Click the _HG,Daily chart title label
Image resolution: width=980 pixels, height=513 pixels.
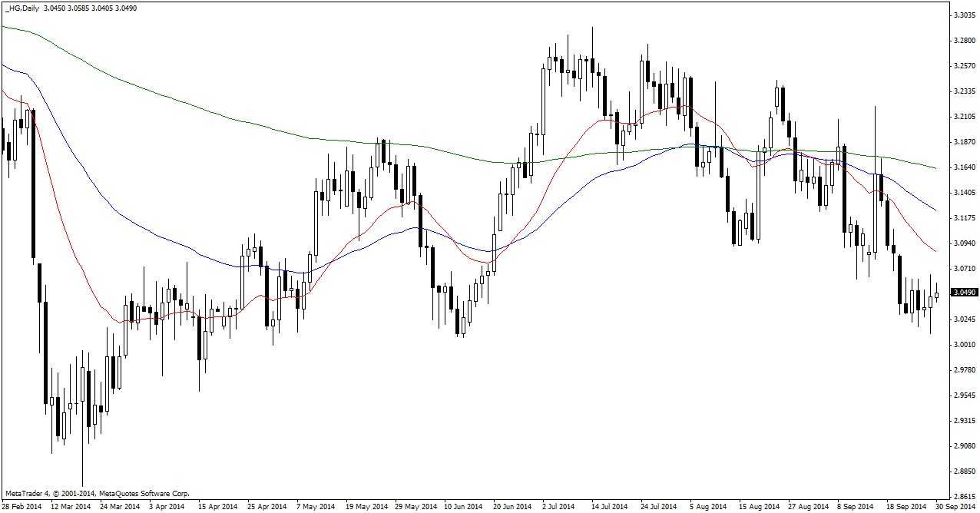(22, 7)
